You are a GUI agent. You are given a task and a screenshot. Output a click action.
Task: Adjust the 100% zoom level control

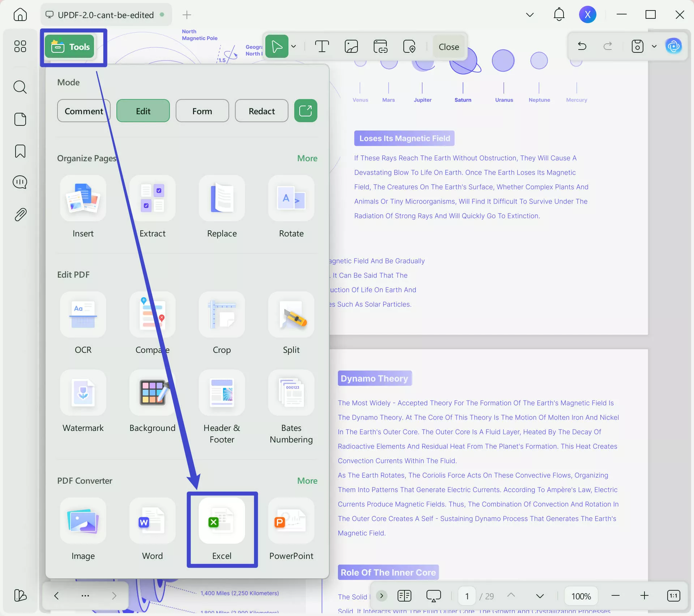coord(581,596)
